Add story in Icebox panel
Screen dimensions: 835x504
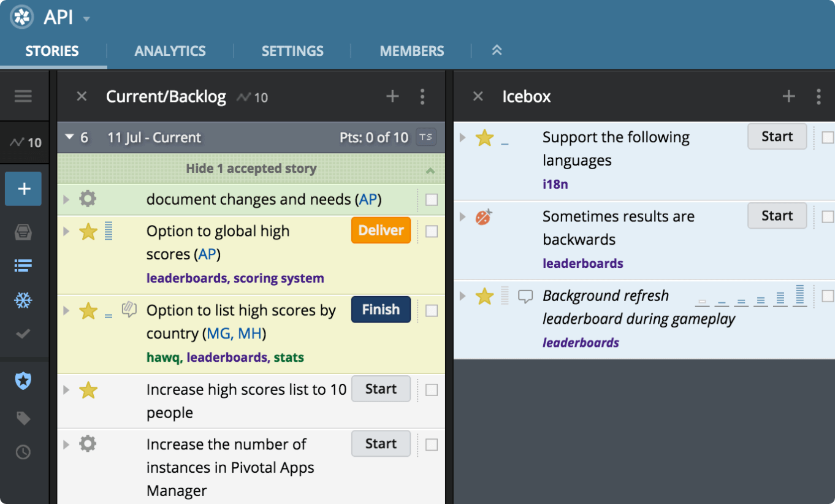pos(789,96)
